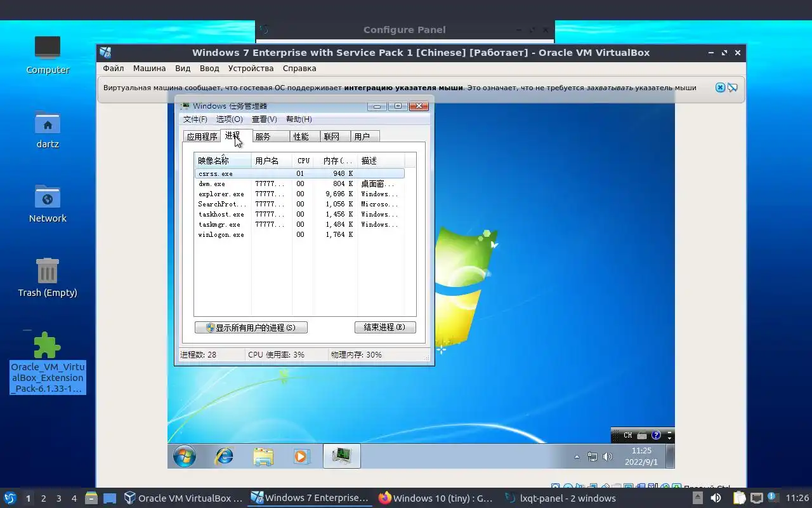The image size is (812, 508).
Task: Switch CH input language on language bar
Action: tap(627, 436)
